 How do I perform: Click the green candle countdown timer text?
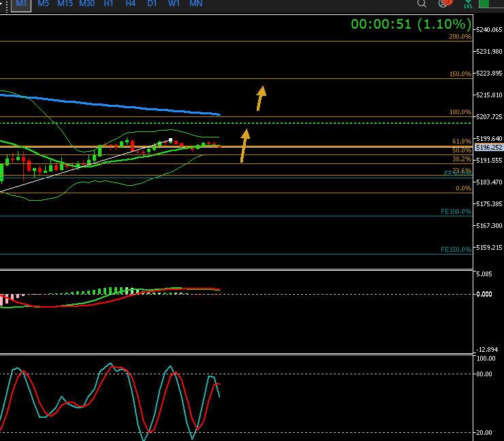[x=411, y=24]
